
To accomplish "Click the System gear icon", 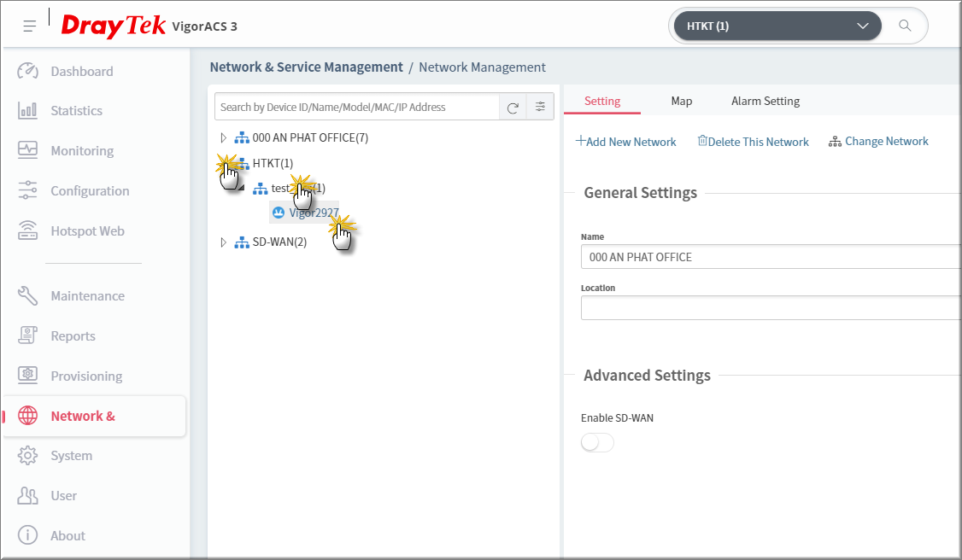I will 27,455.
